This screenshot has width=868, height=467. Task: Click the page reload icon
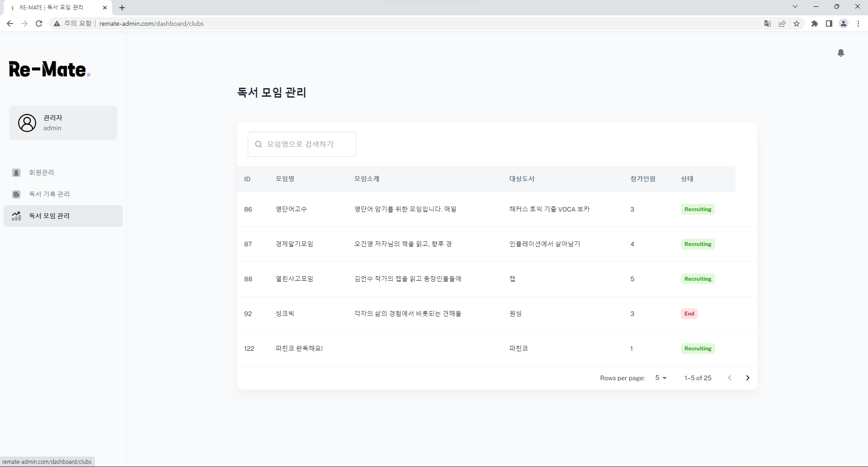38,24
